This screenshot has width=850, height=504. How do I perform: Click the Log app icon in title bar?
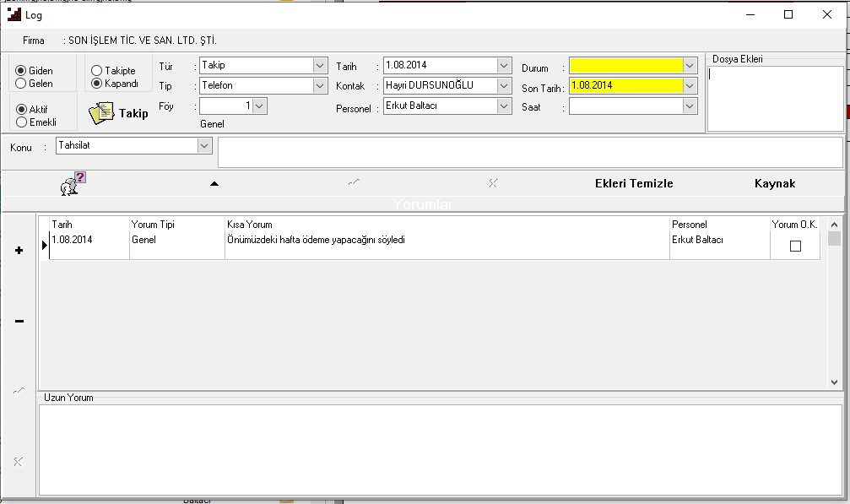pyautogui.click(x=14, y=14)
